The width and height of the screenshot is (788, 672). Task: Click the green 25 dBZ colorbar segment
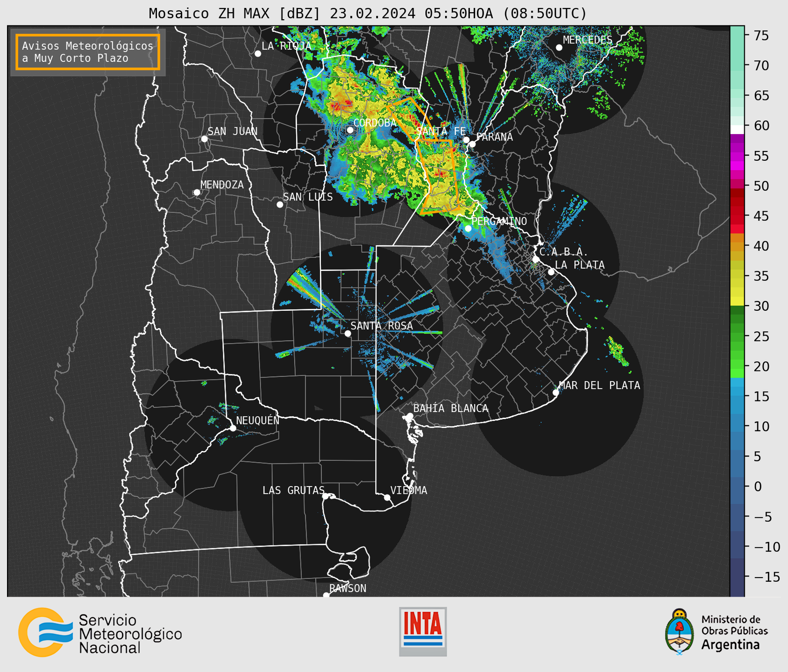click(x=737, y=336)
